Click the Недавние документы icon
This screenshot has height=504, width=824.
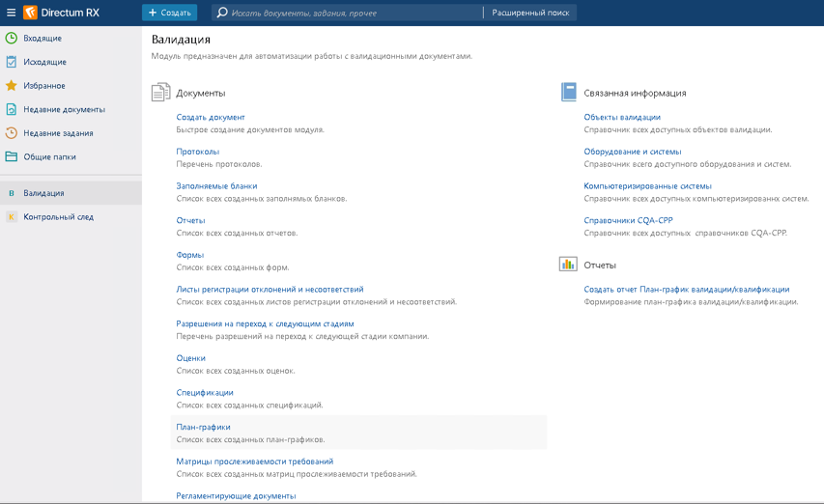tap(11, 109)
